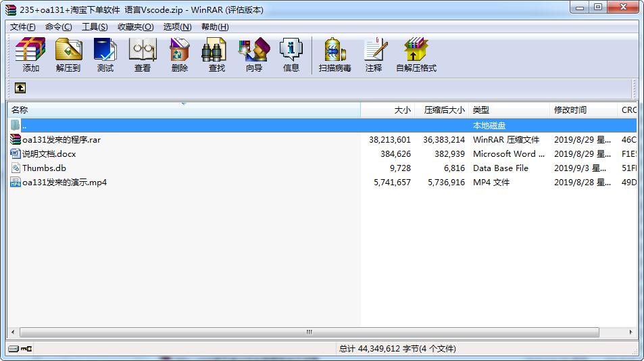
Task: Click the parent folder ".." icon
Action: pyautogui.click(x=15, y=125)
